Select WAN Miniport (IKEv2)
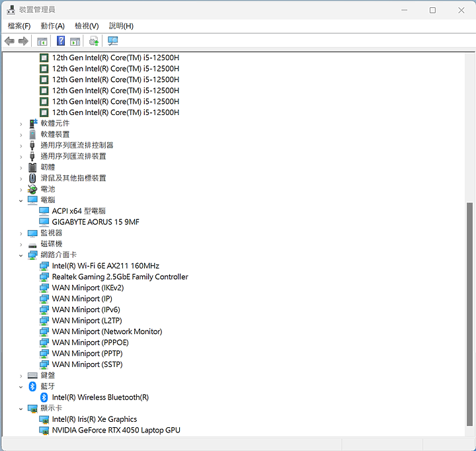Screen dimensions: 476x451 (x=88, y=288)
